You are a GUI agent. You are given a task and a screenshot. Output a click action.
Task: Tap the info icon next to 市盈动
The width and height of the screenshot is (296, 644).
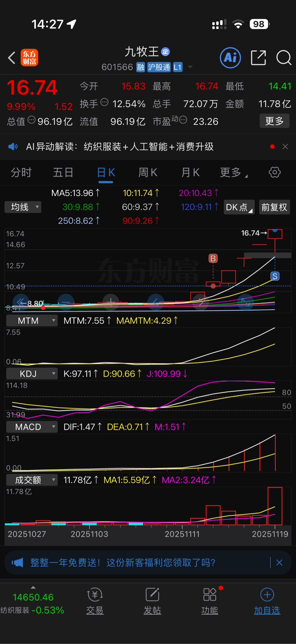[x=183, y=120]
